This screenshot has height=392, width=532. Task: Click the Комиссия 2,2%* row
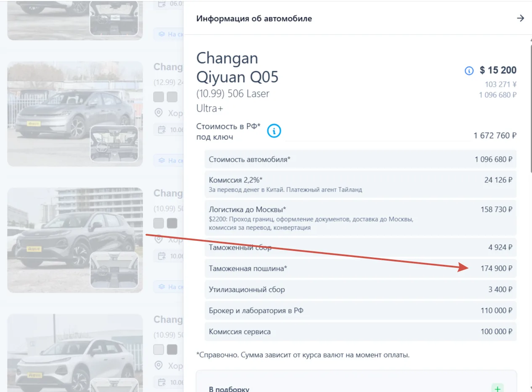pos(361,184)
